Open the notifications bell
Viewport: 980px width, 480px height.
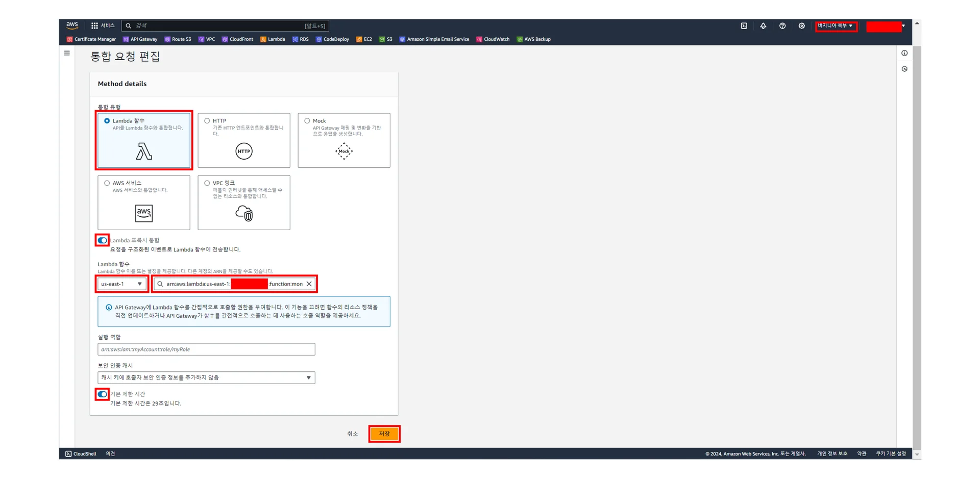click(763, 26)
